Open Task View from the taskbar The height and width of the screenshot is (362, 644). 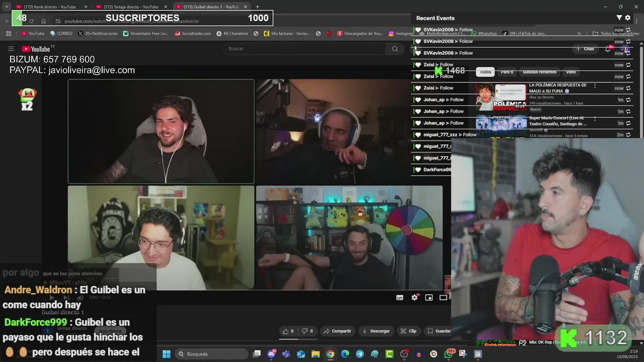tap(257, 354)
